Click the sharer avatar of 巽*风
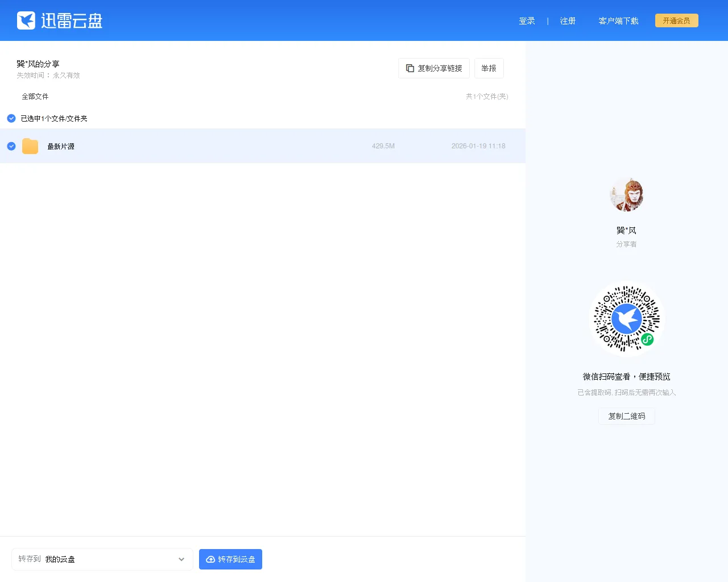 tap(626, 194)
